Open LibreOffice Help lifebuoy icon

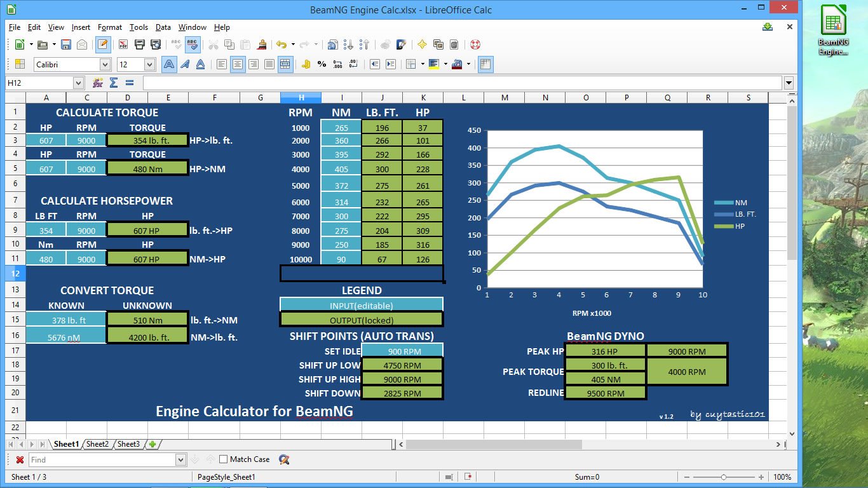pyautogui.click(x=475, y=44)
